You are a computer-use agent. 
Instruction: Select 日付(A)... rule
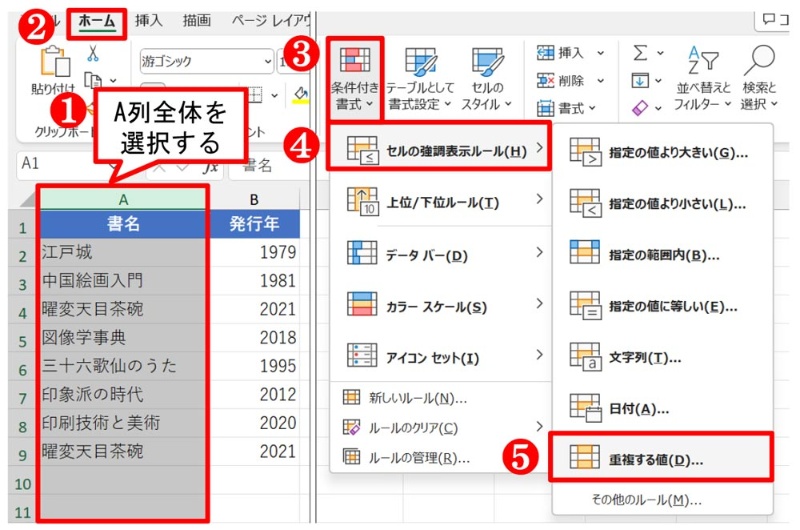662,409
